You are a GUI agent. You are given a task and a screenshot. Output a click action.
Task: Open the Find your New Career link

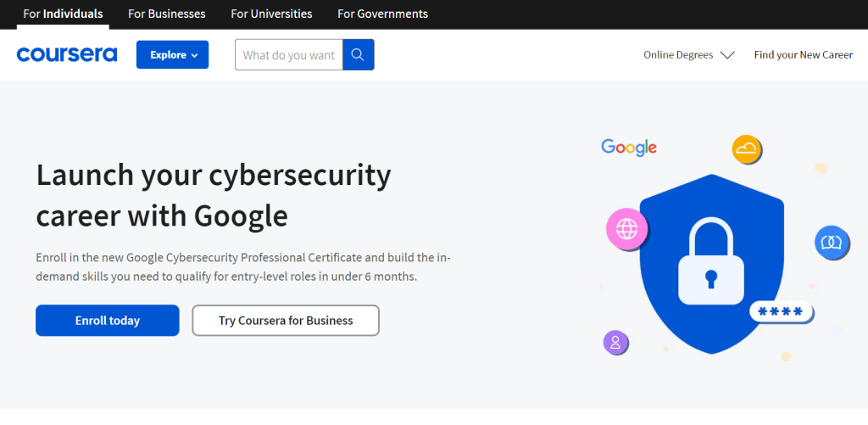tap(803, 55)
